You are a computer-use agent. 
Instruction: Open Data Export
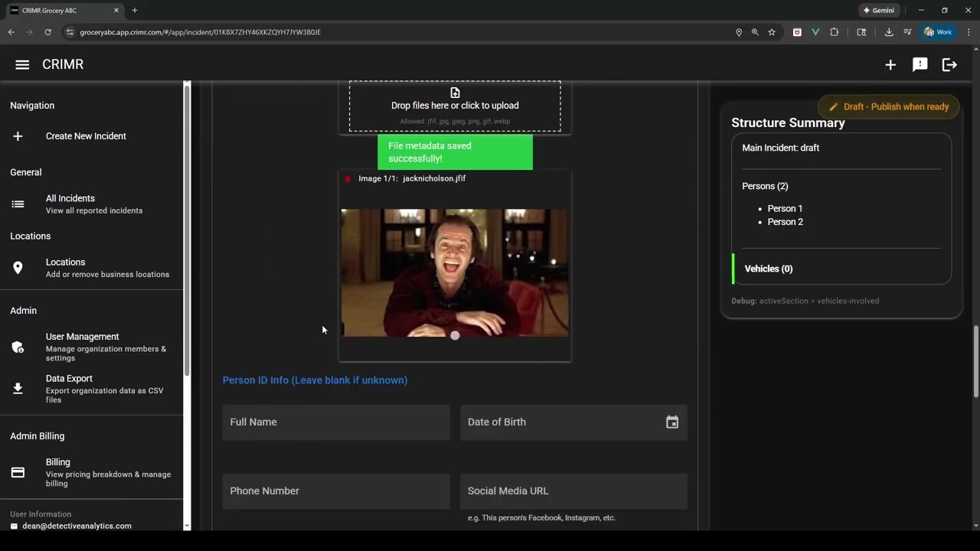coord(92,389)
